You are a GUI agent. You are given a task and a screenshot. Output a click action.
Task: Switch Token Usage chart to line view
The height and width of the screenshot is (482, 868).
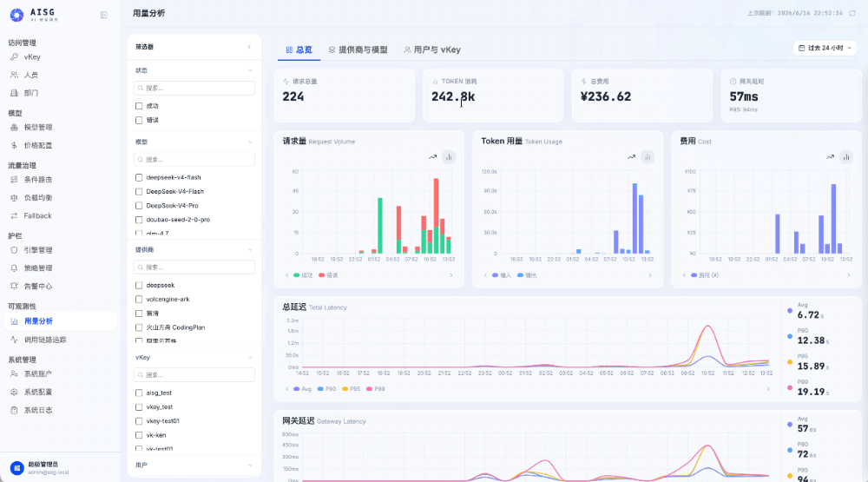(x=631, y=157)
